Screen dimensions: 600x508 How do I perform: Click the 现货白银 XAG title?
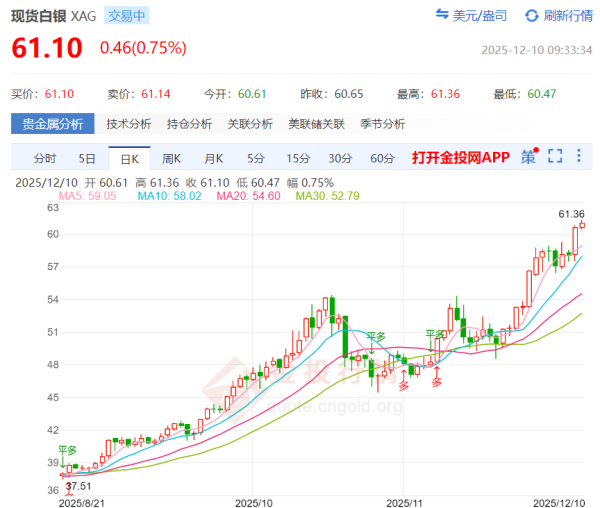54,16
